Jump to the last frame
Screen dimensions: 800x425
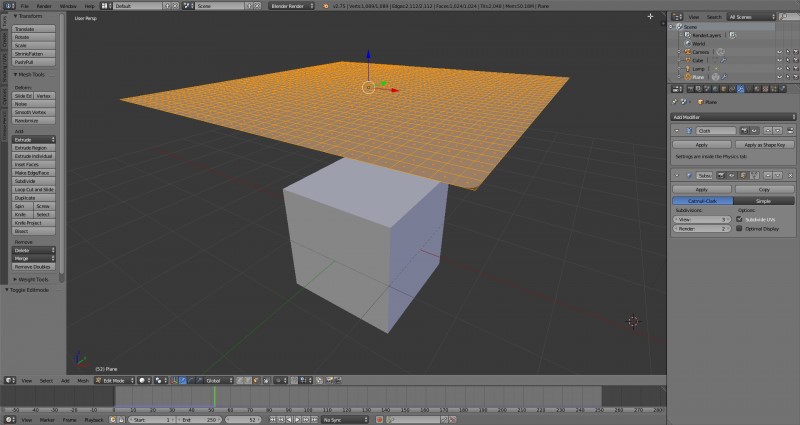(314, 420)
